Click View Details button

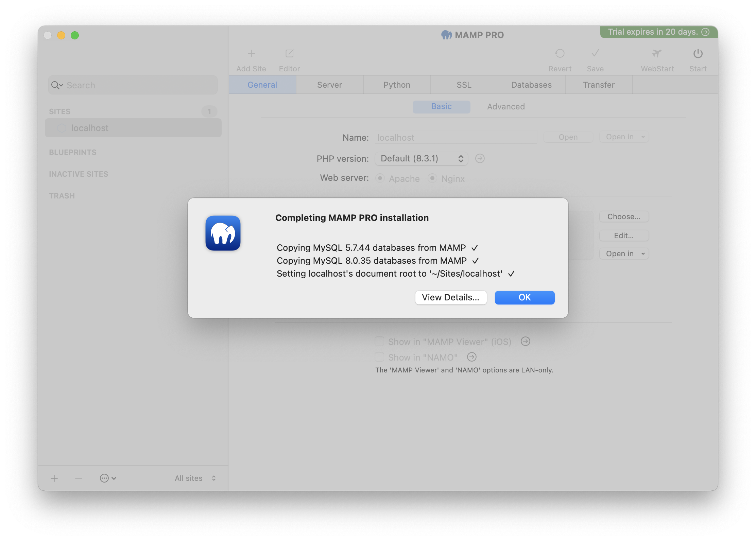[x=451, y=297]
